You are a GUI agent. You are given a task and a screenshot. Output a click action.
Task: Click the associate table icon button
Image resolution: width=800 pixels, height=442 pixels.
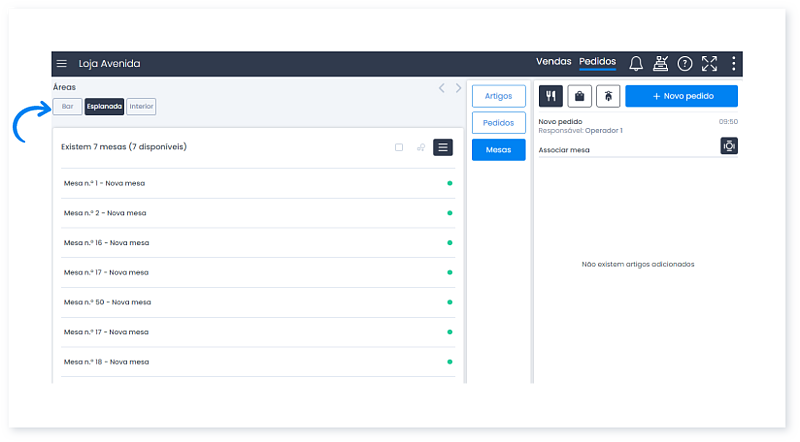tap(729, 146)
